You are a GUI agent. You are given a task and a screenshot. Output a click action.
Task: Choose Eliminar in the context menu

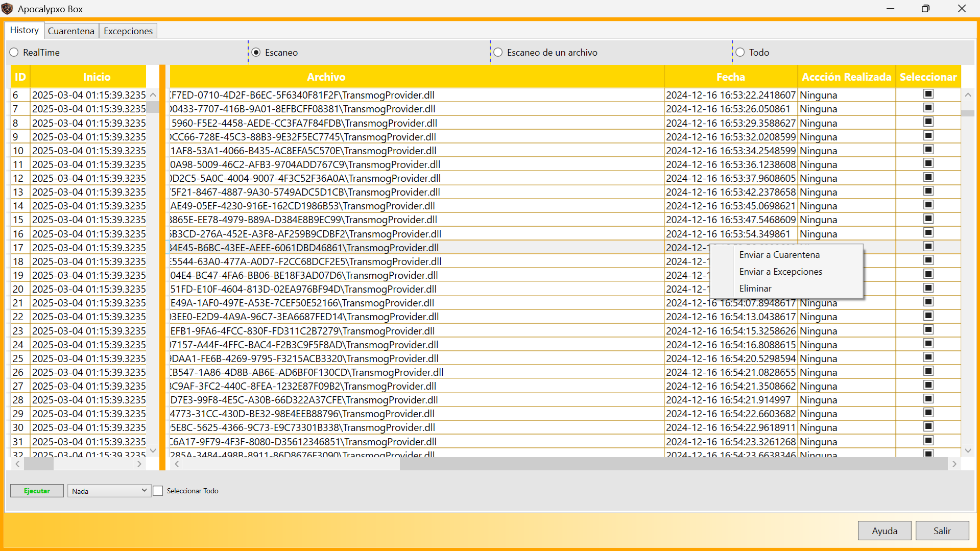[755, 289]
